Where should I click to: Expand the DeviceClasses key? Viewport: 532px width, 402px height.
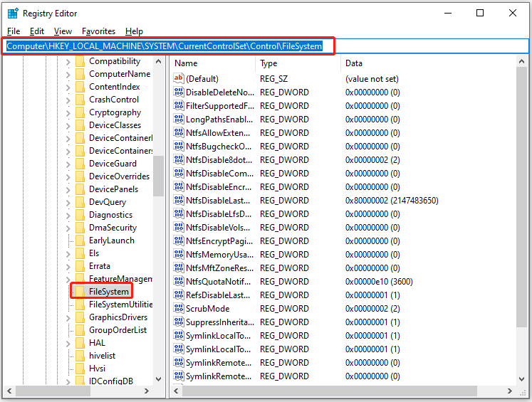click(x=68, y=126)
